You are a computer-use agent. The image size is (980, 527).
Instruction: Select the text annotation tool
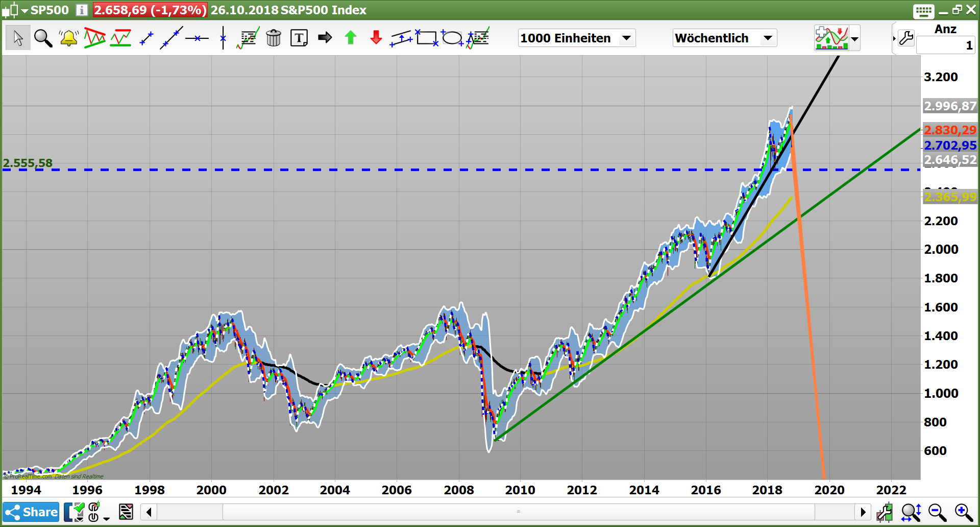click(x=299, y=38)
